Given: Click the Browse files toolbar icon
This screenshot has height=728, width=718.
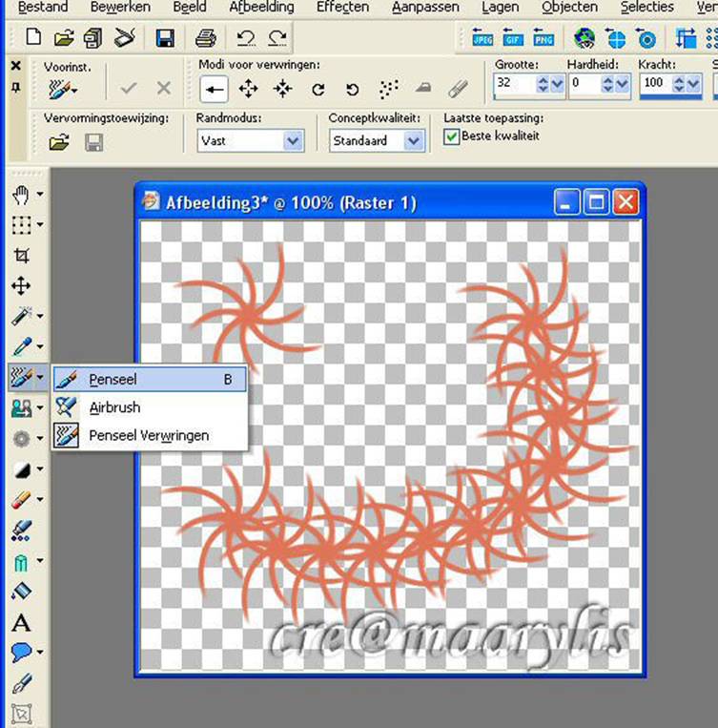Looking at the screenshot, I should pyautogui.click(x=92, y=38).
